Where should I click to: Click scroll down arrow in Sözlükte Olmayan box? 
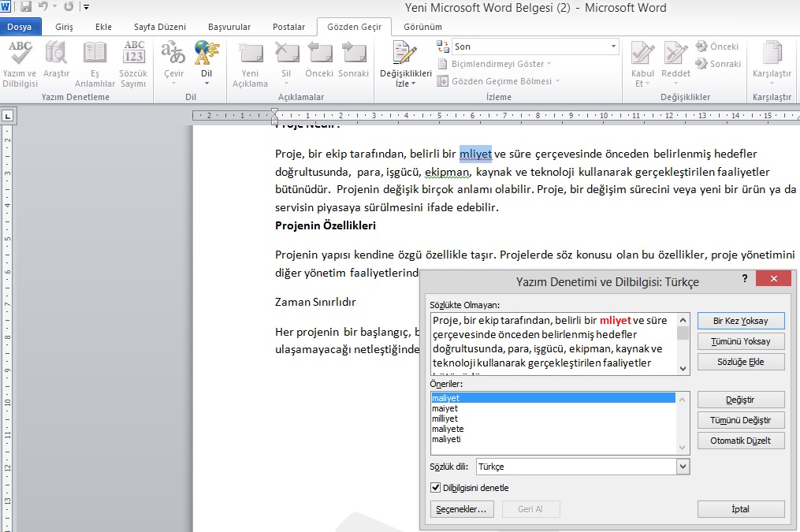click(x=683, y=369)
